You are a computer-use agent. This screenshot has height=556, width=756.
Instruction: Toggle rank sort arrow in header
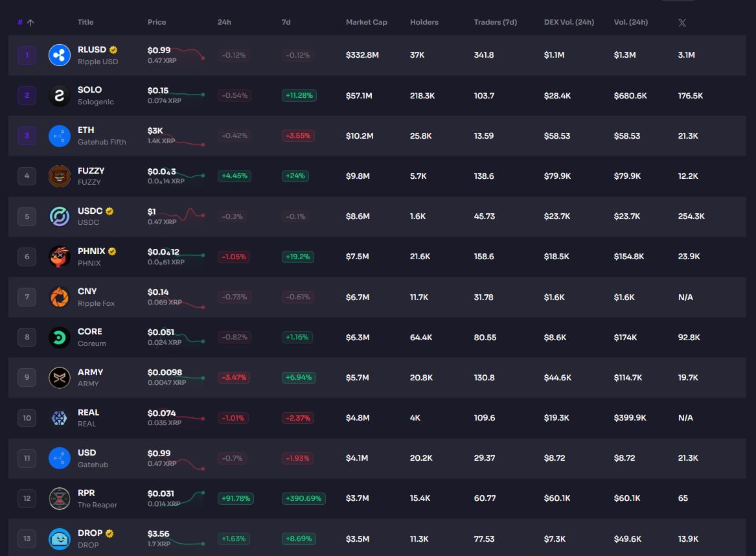click(30, 23)
